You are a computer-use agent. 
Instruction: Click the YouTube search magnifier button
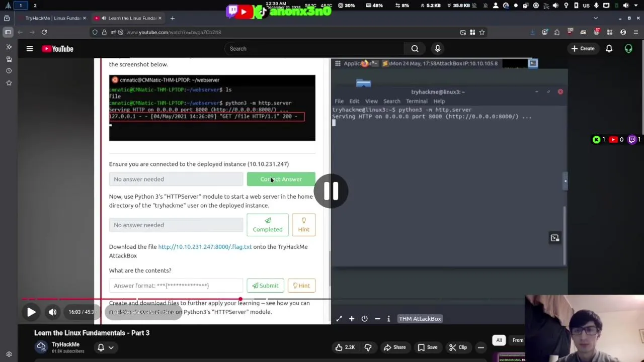click(415, 49)
